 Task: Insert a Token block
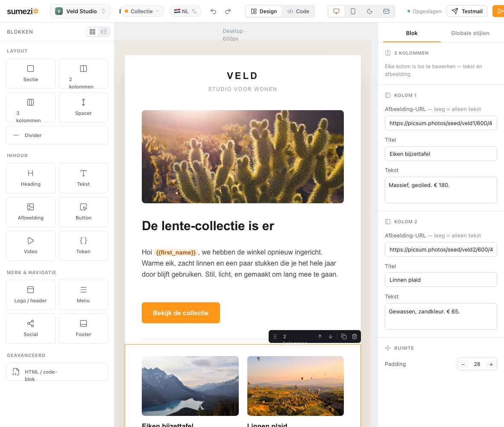(x=84, y=246)
